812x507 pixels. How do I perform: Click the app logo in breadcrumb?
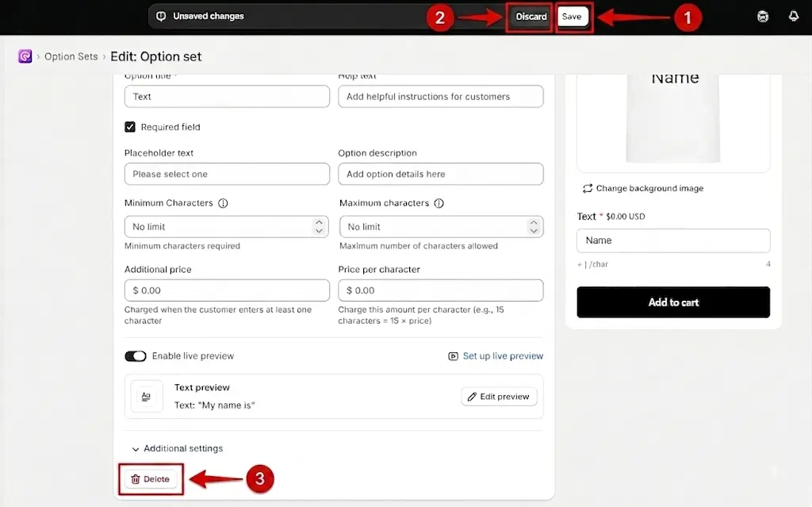point(25,56)
